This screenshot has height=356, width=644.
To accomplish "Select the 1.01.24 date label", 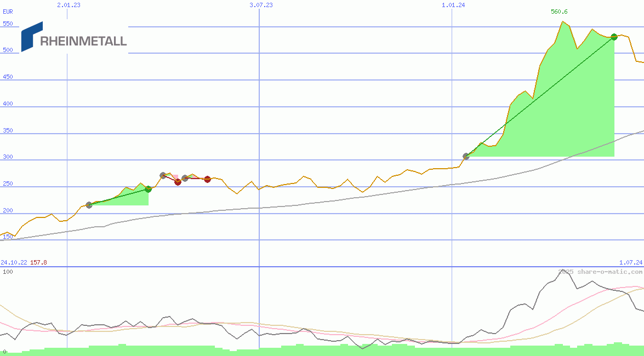I will click(x=453, y=5).
